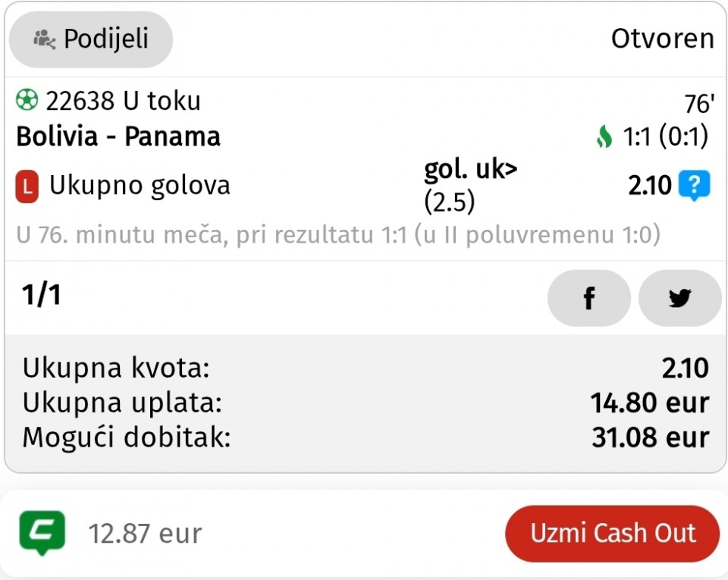Share the ticket on Twitter
728x580 pixels.
[679, 298]
